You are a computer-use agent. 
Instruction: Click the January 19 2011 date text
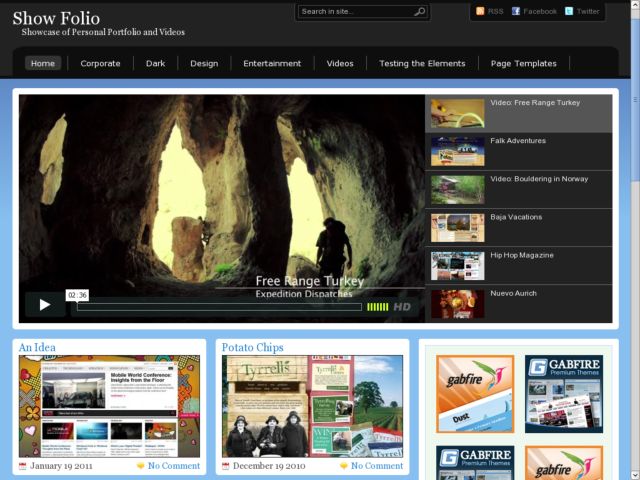coord(61,466)
